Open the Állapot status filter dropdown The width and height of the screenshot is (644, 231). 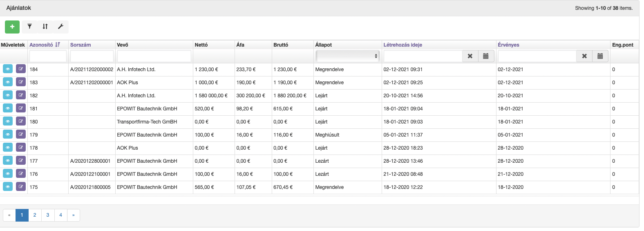(x=347, y=56)
